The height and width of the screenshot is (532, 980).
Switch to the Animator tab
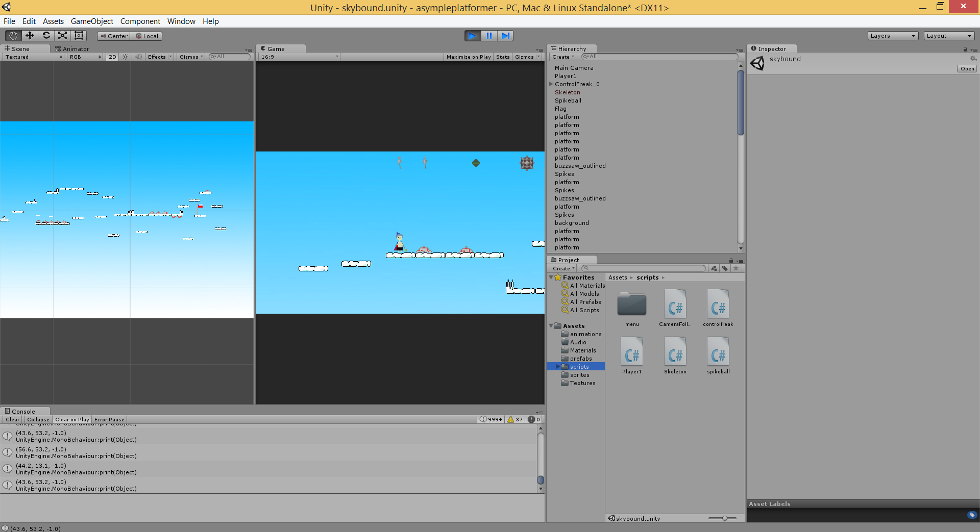[x=72, y=49]
